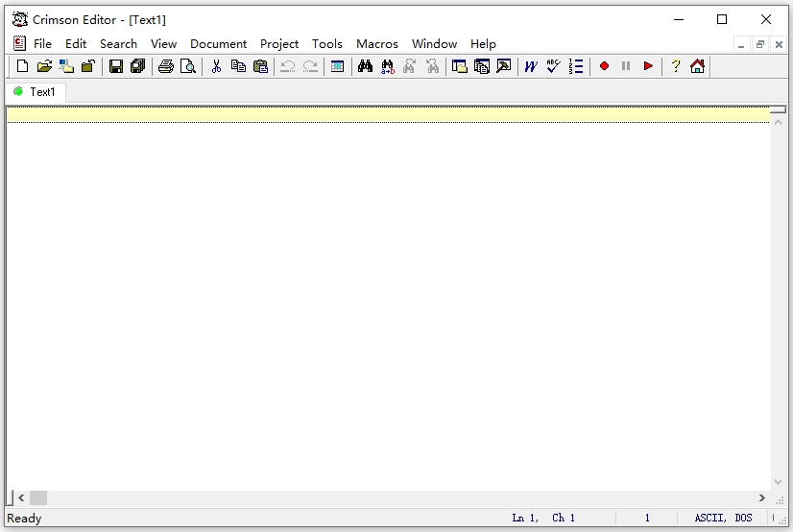Open a file with the folder icon
This screenshot has height=532, width=793.
coord(44,66)
